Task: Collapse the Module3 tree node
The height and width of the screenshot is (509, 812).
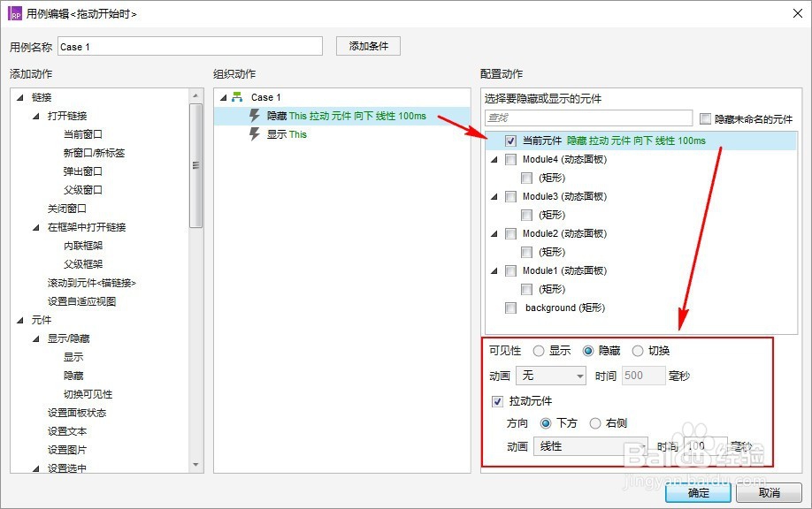Action: 494,196
